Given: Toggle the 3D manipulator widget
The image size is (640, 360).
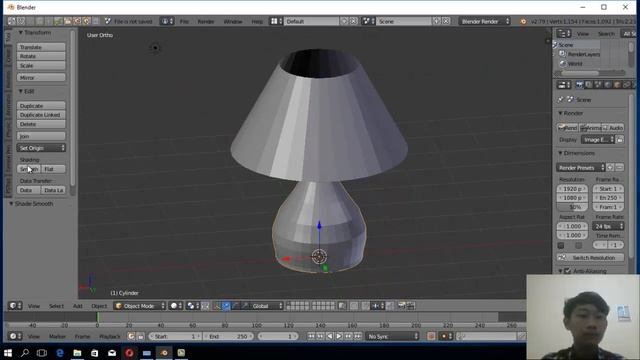Looking at the screenshot, I should pyautogui.click(x=217, y=306).
